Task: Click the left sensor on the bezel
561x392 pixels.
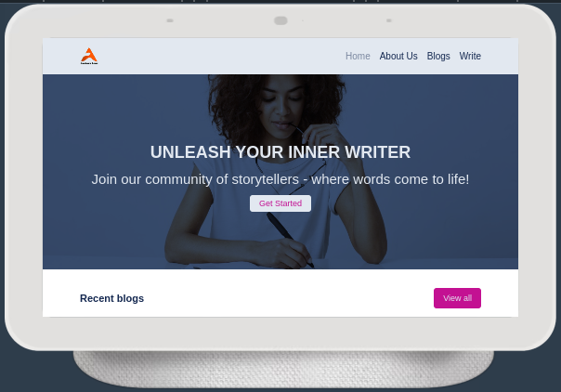Action: pyautogui.click(x=170, y=20)
